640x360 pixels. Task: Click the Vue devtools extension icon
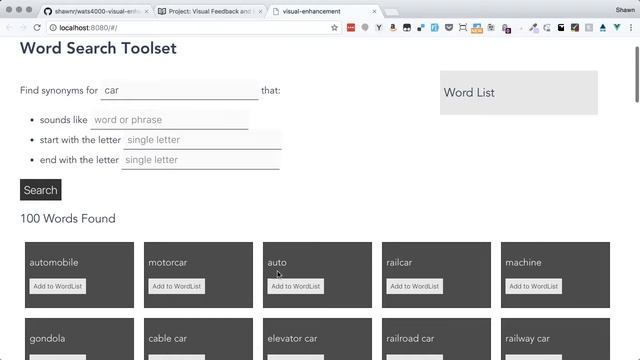(x=617, y=28)
